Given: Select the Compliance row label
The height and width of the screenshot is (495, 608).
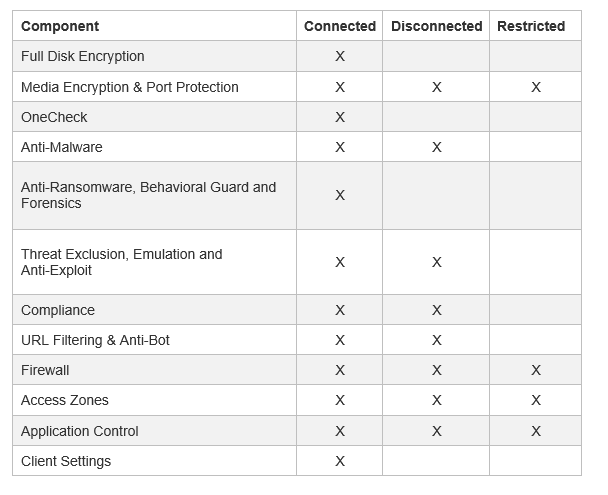Looking at the screenshot, I should pyautogui.click(x=58, y=310).
